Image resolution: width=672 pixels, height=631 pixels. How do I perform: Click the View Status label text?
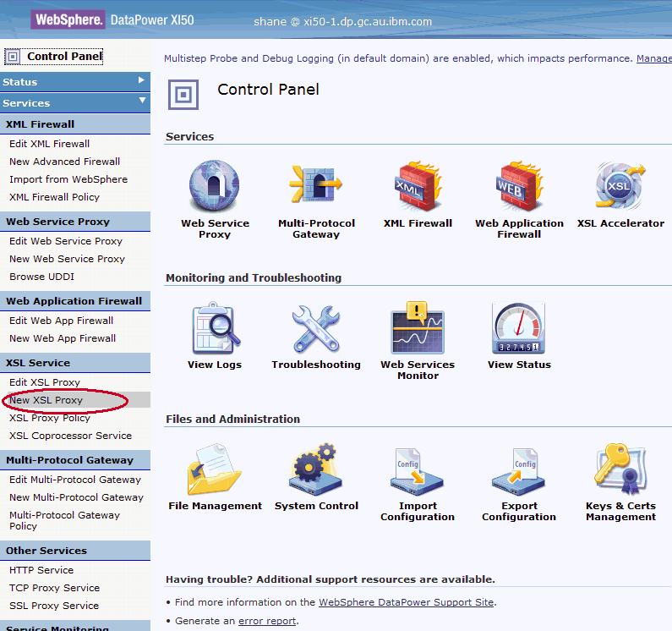coord(519,365)
